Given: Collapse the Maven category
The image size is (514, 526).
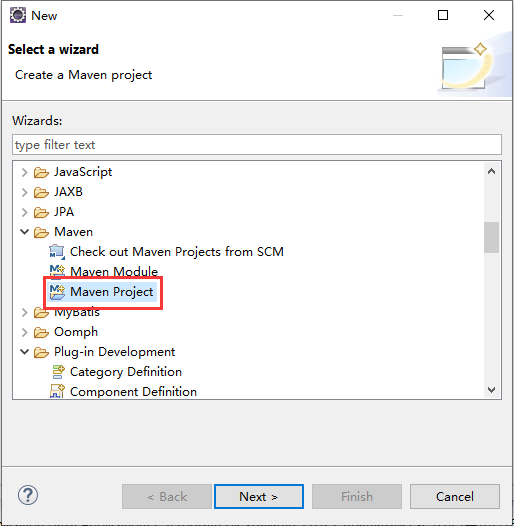Looking at the screenshot, I should (24, 232).
